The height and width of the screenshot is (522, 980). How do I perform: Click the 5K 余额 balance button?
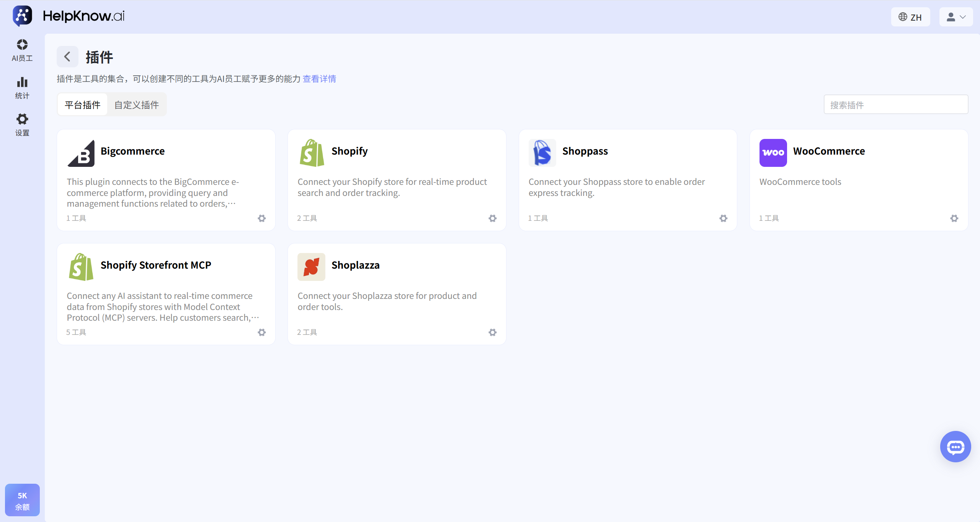coord(22,500)
